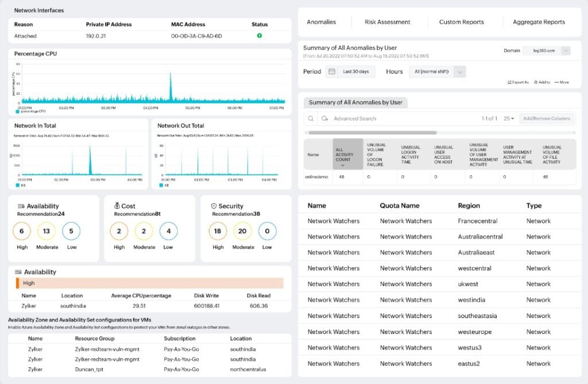Click the westcentral region cell
The image size is (588, 384).
(x=474, y=268)
